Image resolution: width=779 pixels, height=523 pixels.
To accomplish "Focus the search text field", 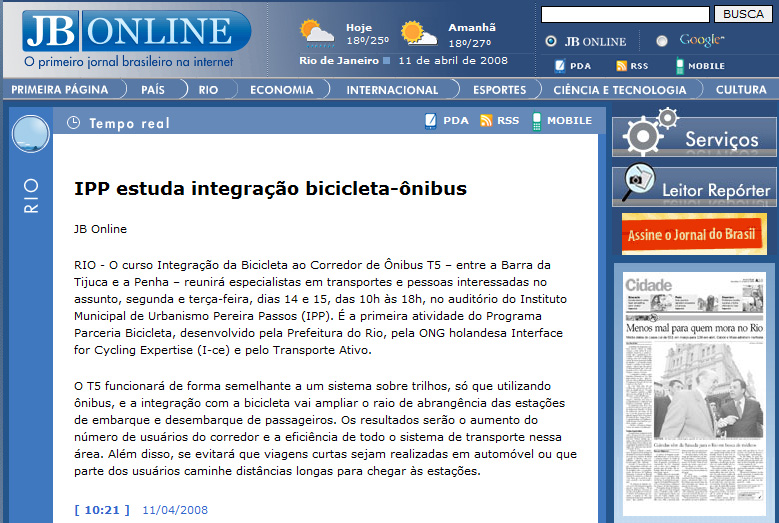I will (x=625, y=14).
